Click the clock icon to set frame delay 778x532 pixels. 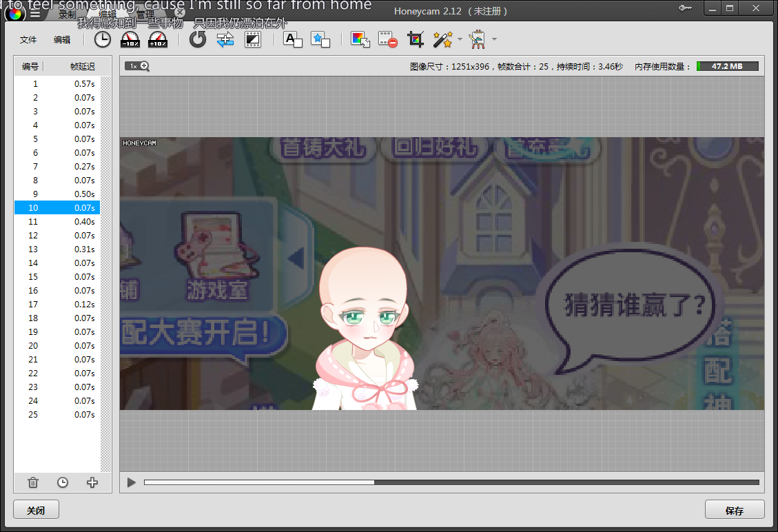(102, 39)
